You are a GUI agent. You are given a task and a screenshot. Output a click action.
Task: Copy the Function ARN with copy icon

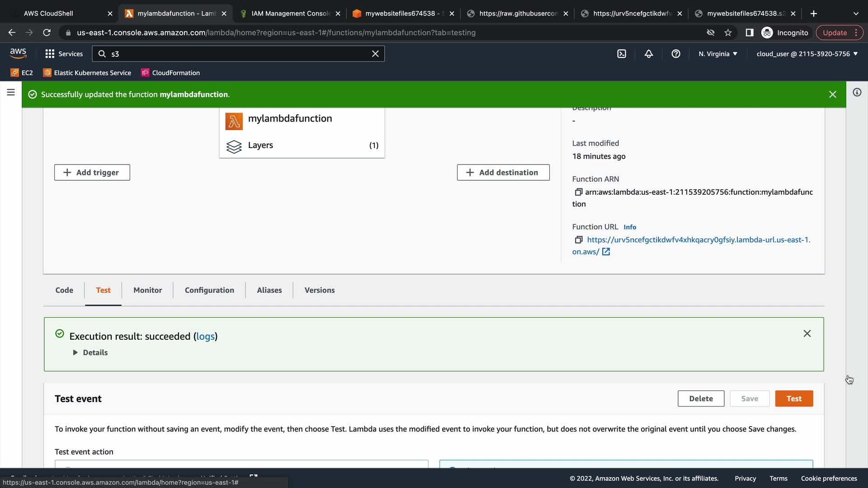[x=578, y=192]
